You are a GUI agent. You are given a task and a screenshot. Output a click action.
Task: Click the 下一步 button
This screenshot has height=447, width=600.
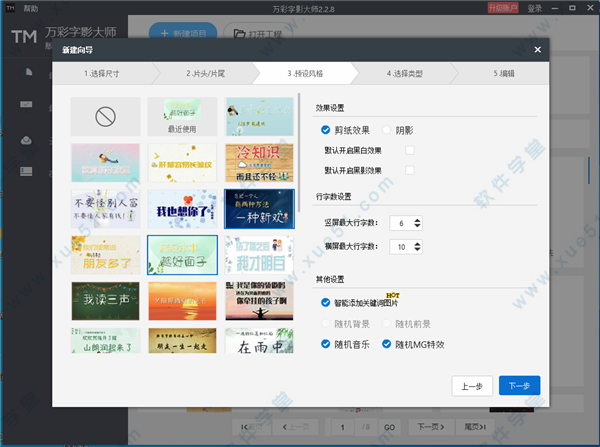[517, 386]
